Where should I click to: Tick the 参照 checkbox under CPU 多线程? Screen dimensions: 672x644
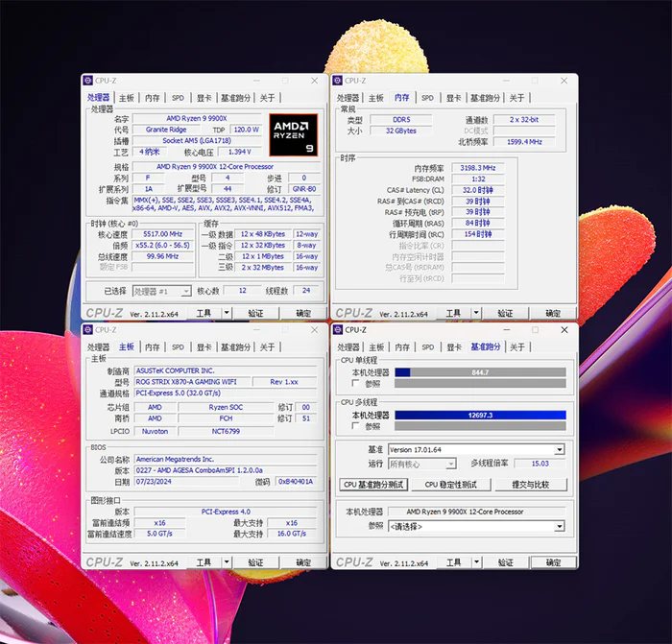click(x=355, y=425)
